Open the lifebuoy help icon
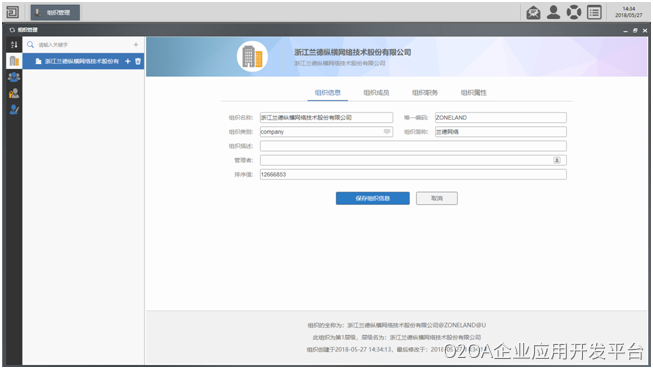 coord(573,12)
